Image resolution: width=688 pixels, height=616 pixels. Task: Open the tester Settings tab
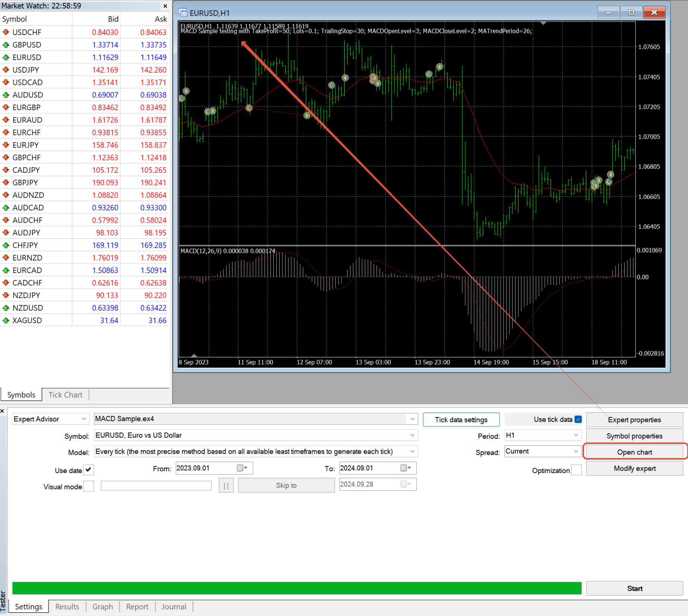tap(29, 607)
